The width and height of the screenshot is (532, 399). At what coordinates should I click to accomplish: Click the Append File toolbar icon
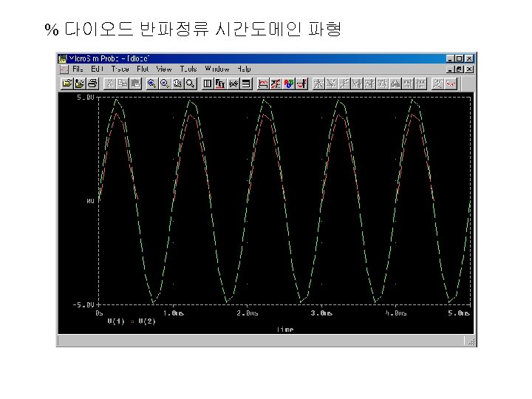(79, 83)
